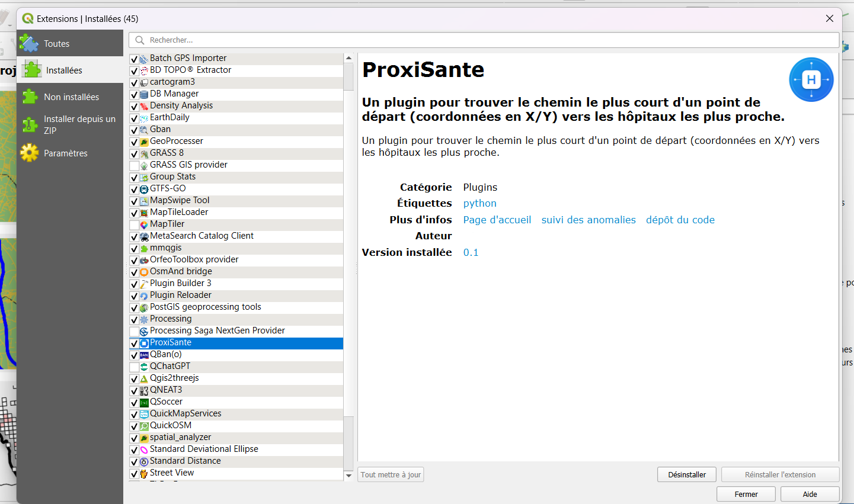Enable the MapTiler plugin checkbox

[x=134, y=224]
